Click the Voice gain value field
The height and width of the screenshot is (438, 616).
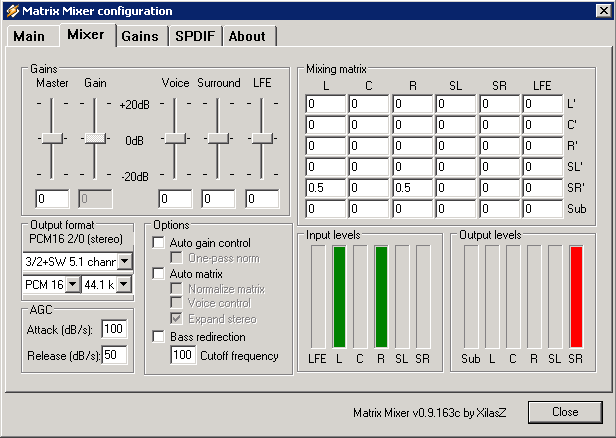tap(175, 199)
